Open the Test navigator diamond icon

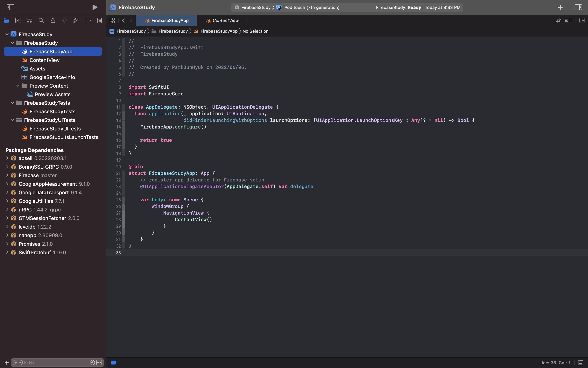click(64, 20)
